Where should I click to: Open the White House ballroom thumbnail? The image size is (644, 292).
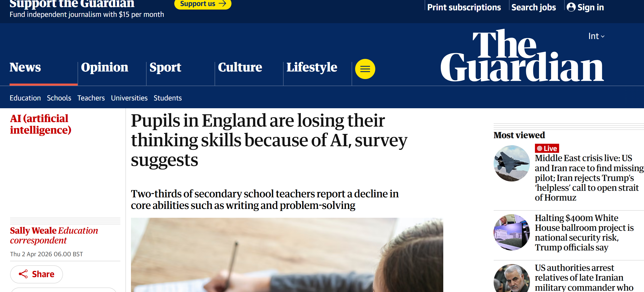click(x=512, y=232)
